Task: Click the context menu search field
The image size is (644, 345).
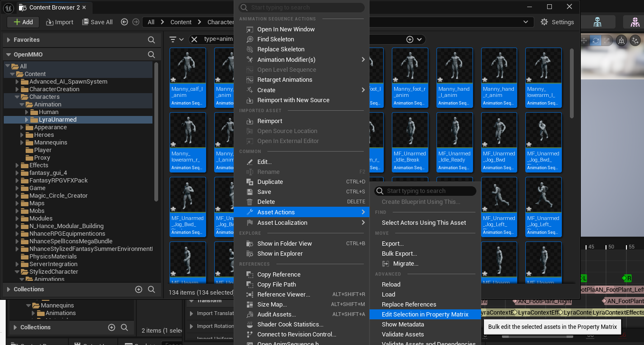Action: [302, 8]
